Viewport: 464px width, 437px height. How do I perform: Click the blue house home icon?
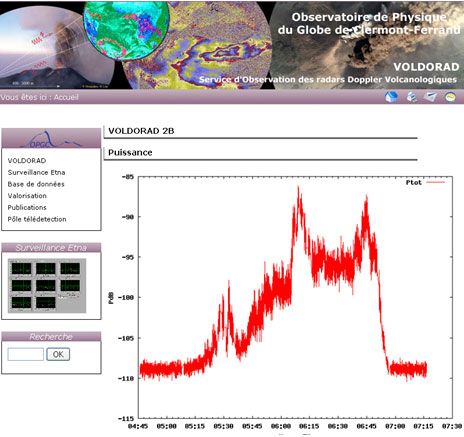click(x=391, y=97)
